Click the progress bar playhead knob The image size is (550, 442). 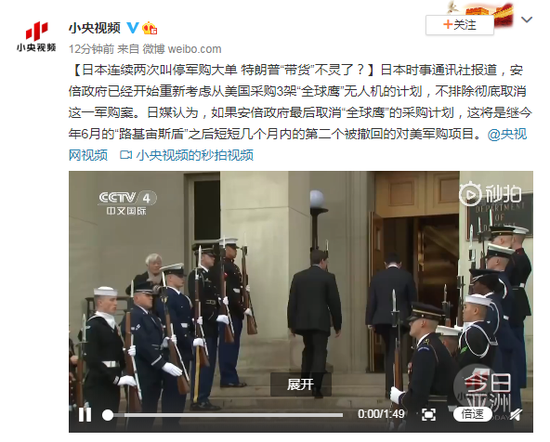108,415
